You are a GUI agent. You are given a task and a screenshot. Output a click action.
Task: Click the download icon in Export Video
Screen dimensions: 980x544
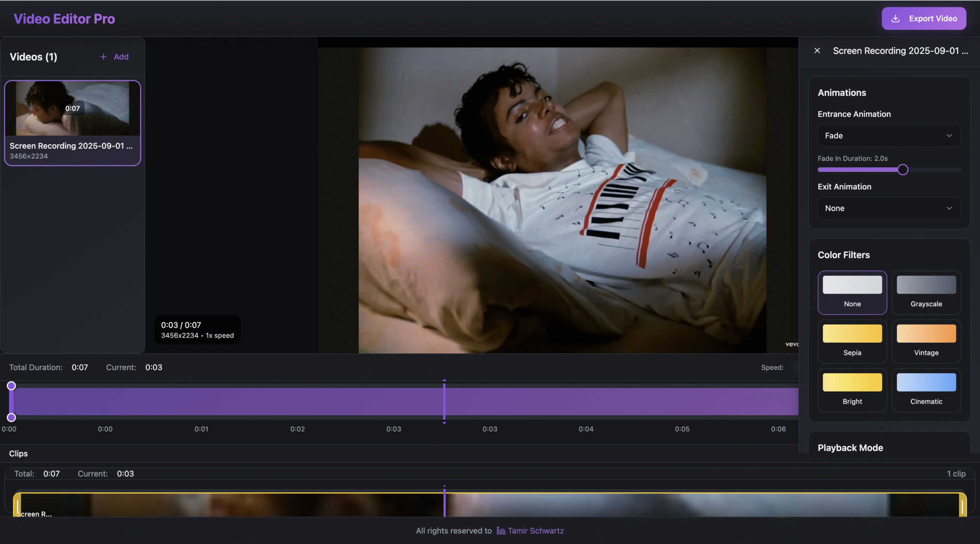click(895, 18)
